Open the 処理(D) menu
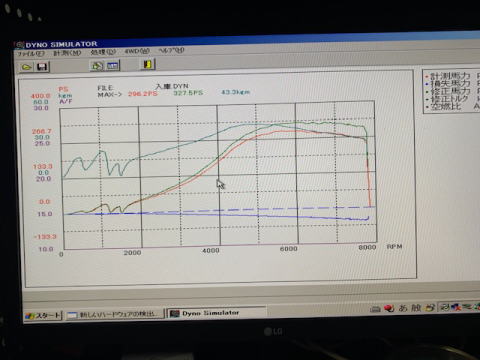Viewport: 480px width, 360px height. point(103,52)
